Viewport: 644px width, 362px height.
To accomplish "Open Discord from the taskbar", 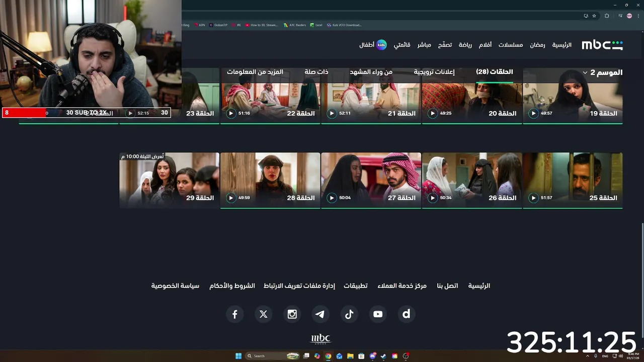I will coord(373,356).
